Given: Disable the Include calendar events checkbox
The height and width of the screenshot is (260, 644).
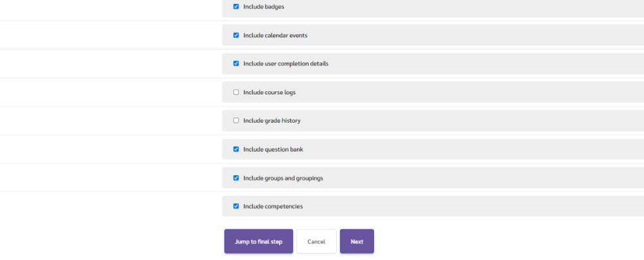Looking at the screenshot, I should coord(236,35).
